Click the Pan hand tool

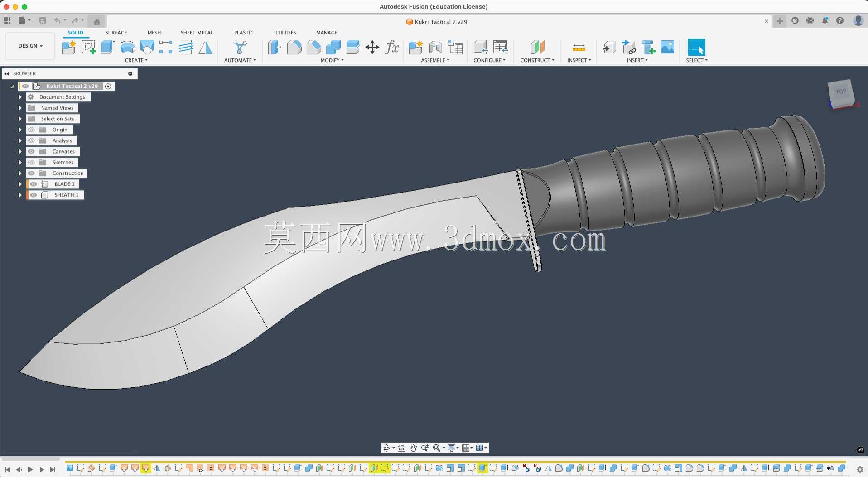click(413, 448)
